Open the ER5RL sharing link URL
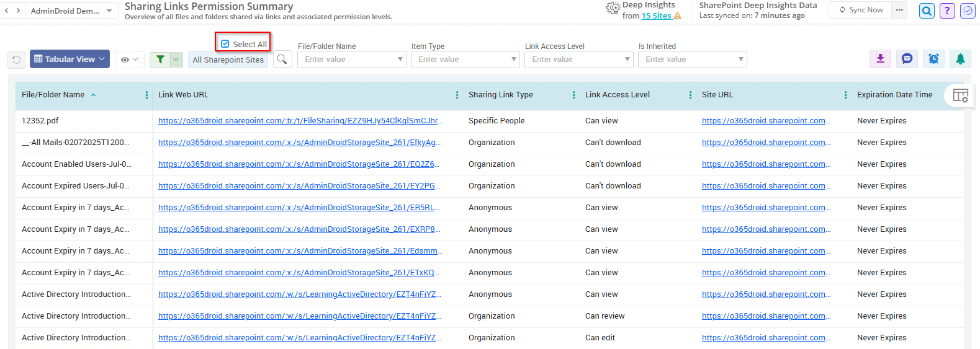 [299, 208]
